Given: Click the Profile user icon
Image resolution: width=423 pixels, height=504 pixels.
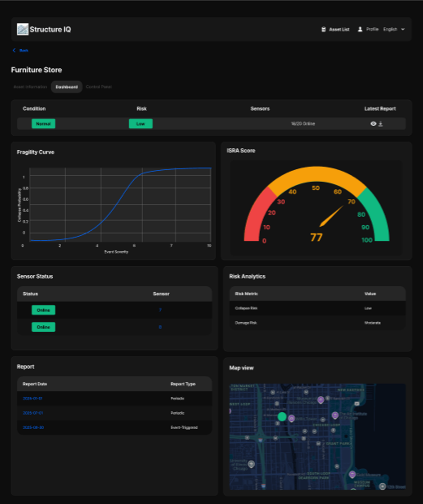Looking at the screenshot, I should click(x=360, y=29).
